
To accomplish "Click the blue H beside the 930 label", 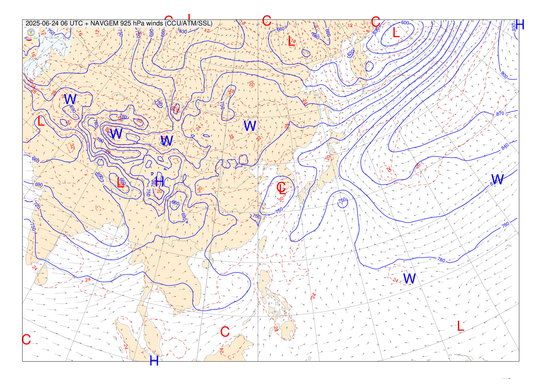I will click(x=520, y=25).
